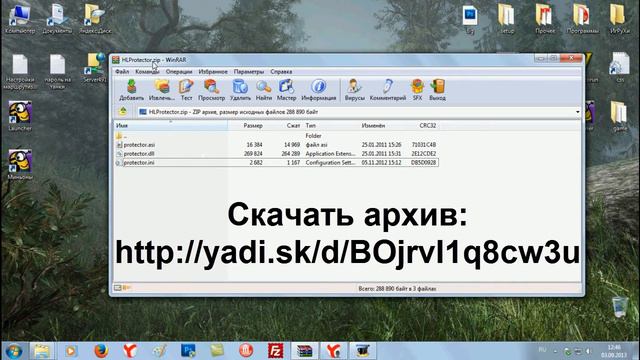Open the Избранное menu

[x=213, y=71]
